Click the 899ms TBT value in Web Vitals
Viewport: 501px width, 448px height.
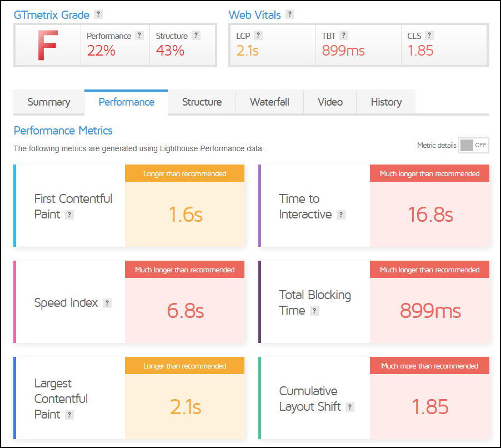(343, 51)
